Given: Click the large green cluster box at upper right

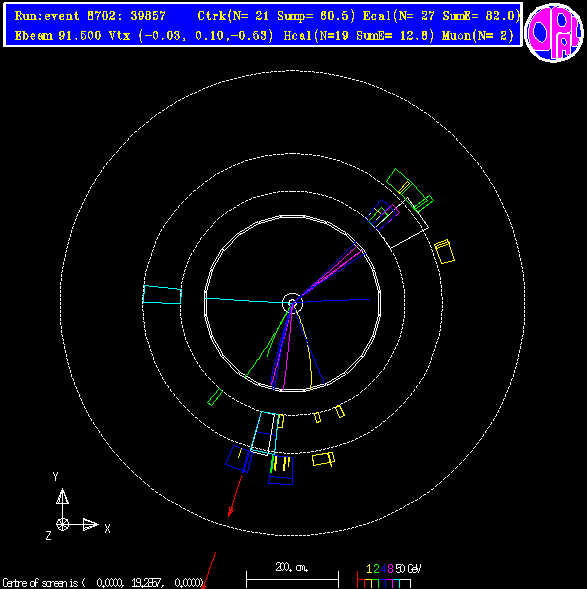Looking at the screenshot, I should (x=405, y=187).
